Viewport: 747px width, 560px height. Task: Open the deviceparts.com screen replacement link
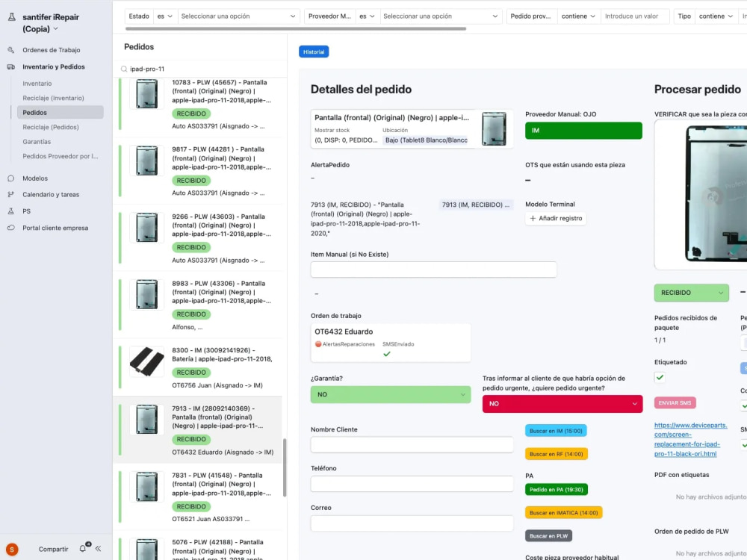pos(690,440)
